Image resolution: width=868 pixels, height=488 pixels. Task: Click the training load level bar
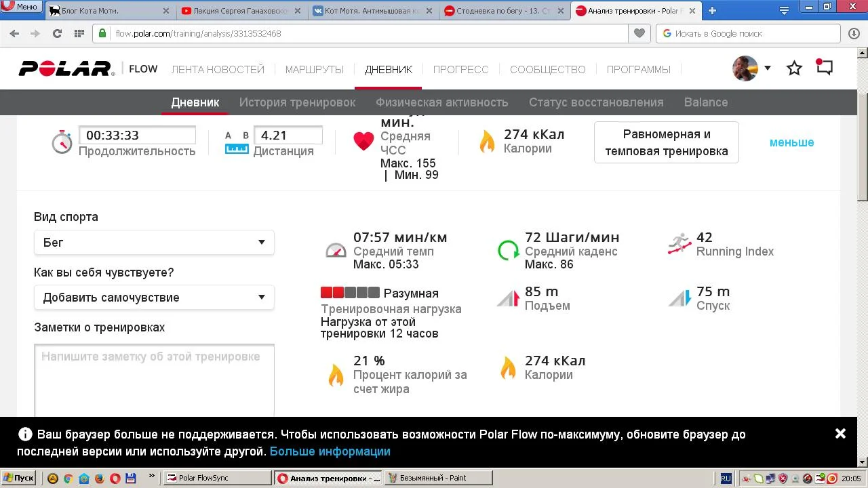click(350, 293)
